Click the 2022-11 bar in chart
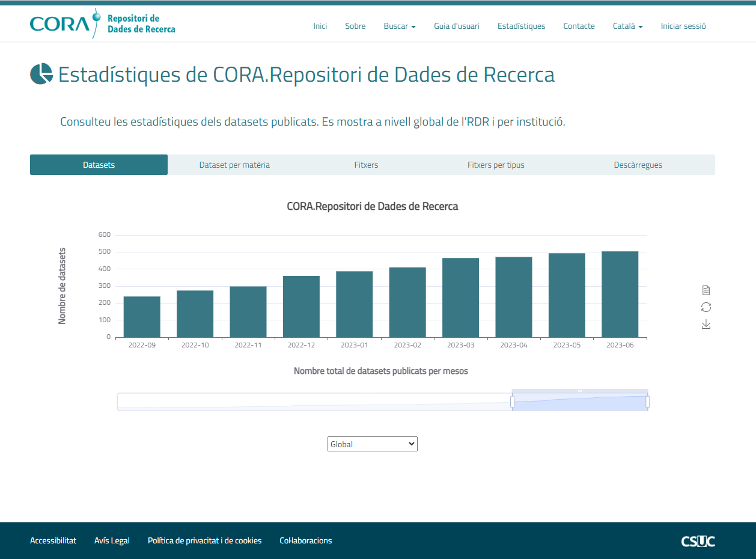756x559 pixels. pyautogui.click(x=248, y=312)
